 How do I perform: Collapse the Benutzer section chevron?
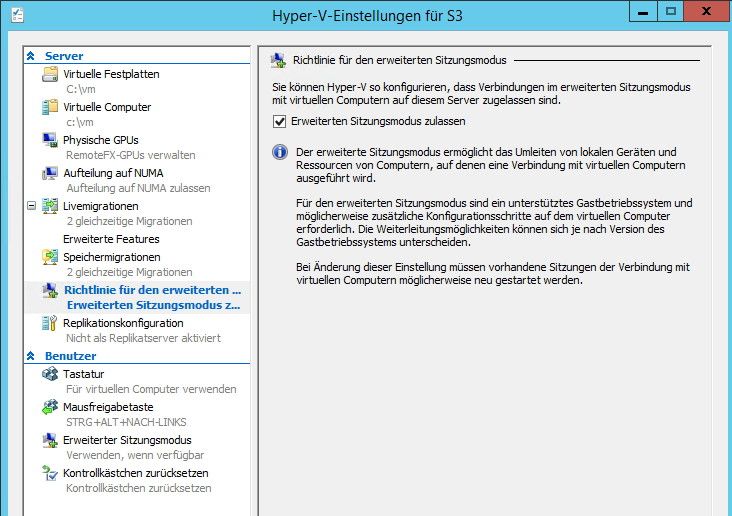pos(31,356)
